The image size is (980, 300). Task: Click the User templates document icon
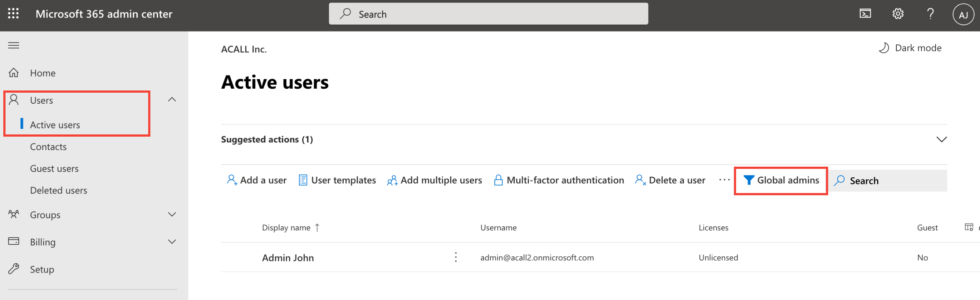click(x=303, y=180)
